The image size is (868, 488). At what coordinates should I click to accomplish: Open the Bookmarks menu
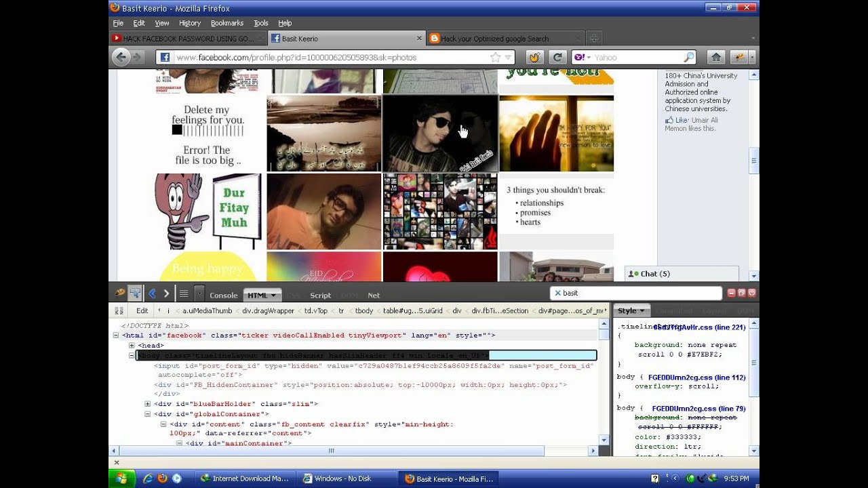(x=227, y=23)
